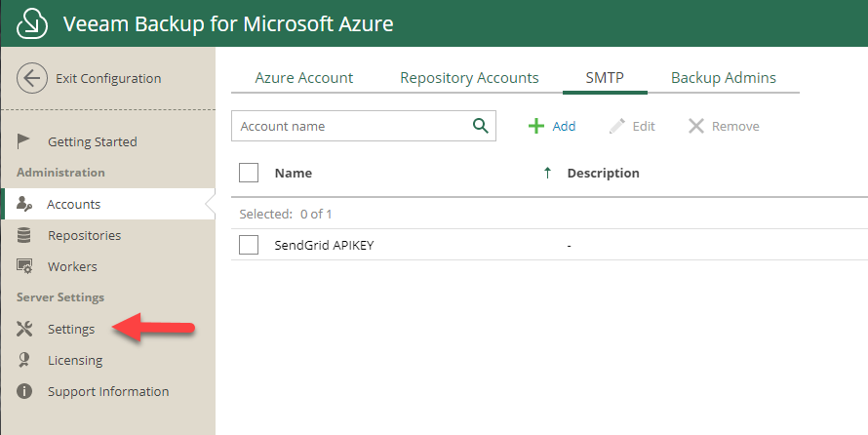Screen dimensions: 868x435
Task: Click the Getting Started flag icon
Action: (23, 141)
